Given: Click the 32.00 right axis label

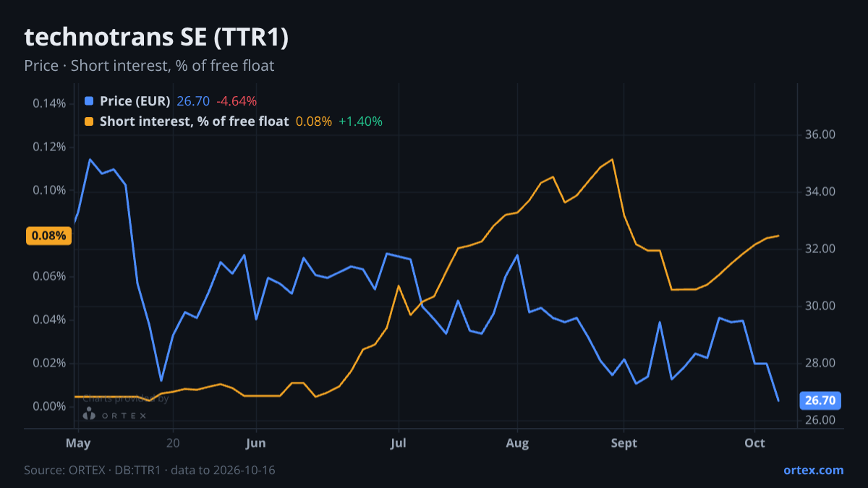Looking at the screenshot, I should (820, 249).
